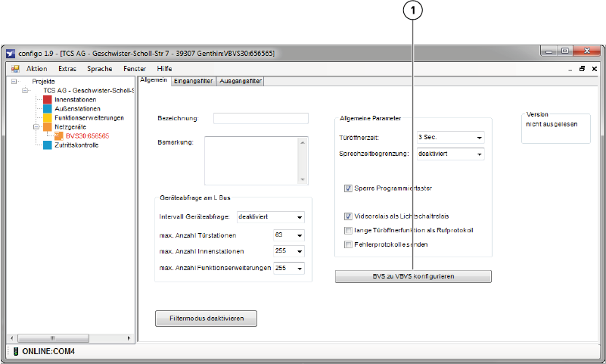Switch to the Eingangsfilter tab
Image resolution: width=606 pixels, height=364 pixels.
tap(193, 81)
